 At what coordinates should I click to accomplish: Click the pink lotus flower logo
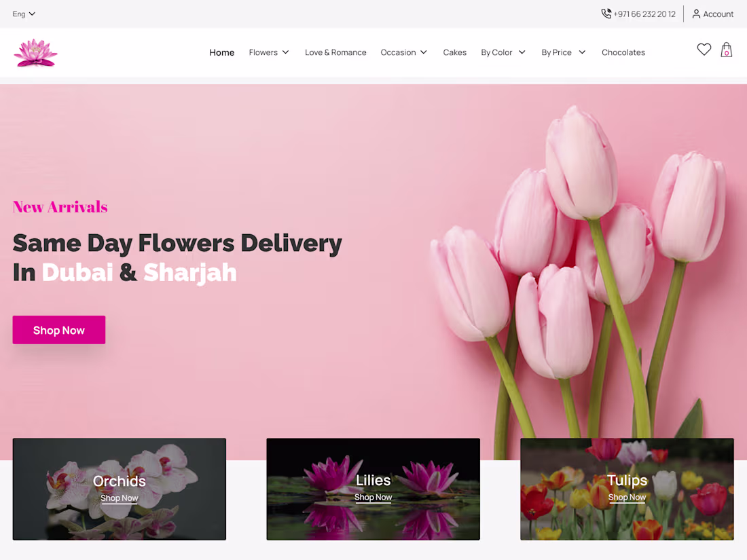(35, 52)
